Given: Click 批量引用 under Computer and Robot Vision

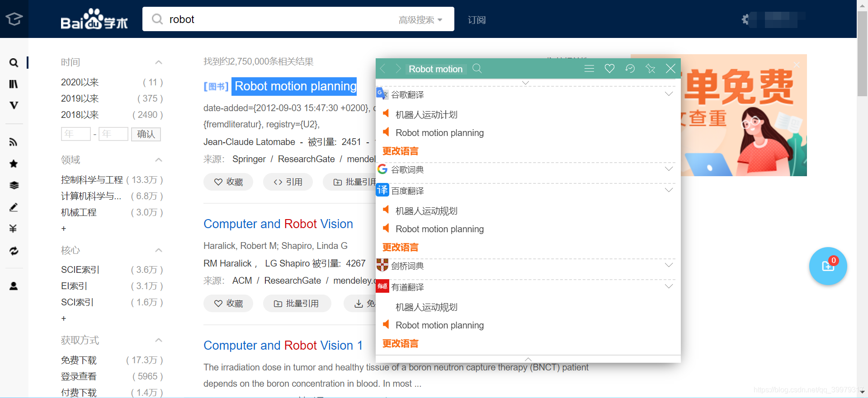Looking at the screenshot, I should coord(297,304).
